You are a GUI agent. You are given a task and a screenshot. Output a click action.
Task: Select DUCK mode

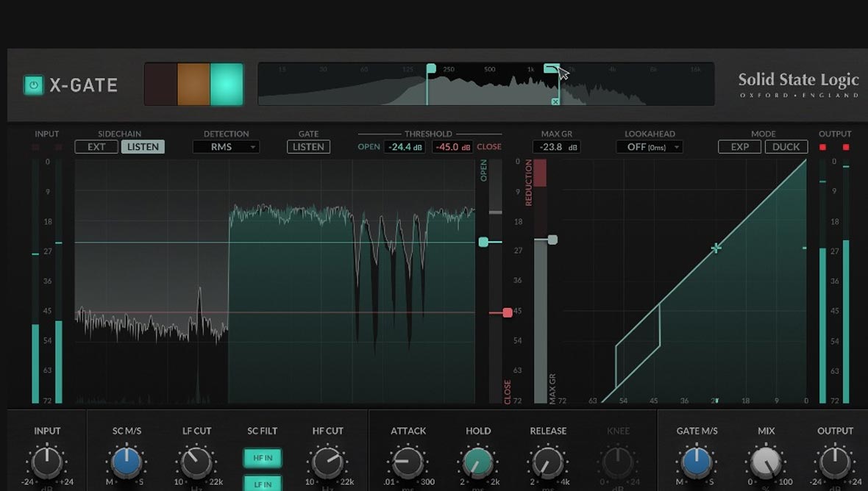coord(786,147)
